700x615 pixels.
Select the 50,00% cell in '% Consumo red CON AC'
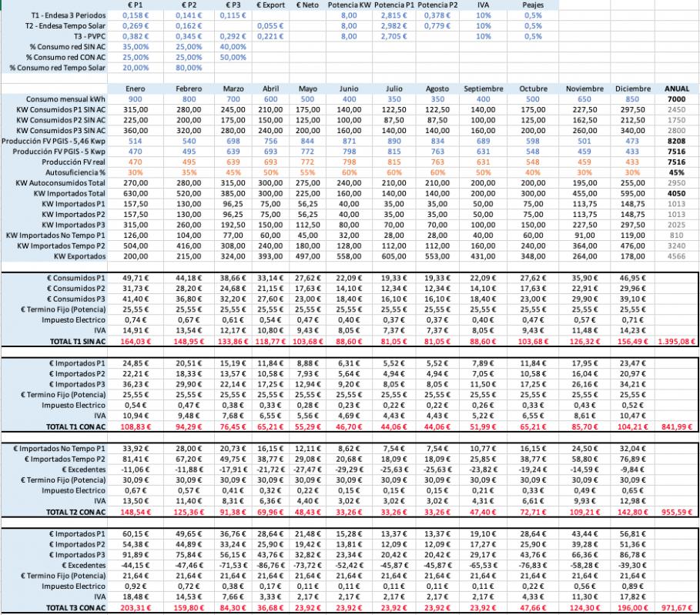point(233,57)
